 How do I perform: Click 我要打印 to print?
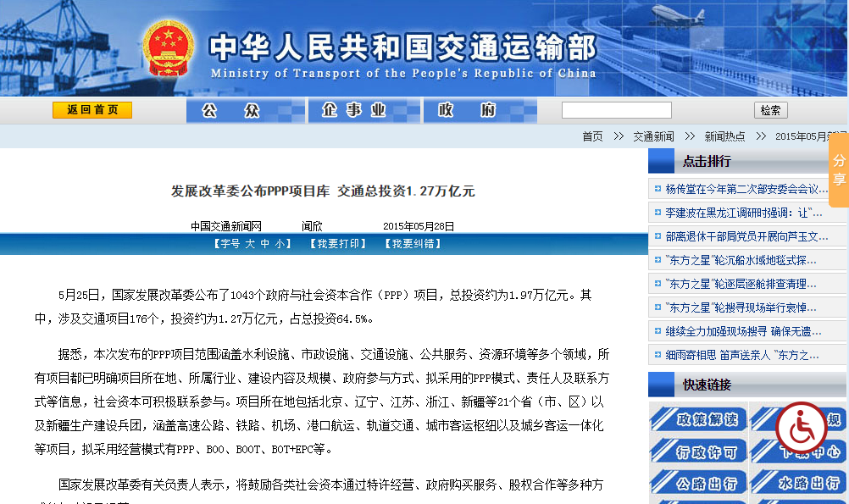pyautogui.click(x=338, y=244)
